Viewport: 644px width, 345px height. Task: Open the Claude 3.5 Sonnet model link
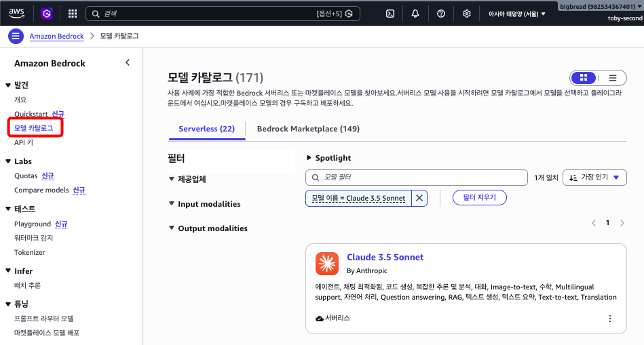coord(385,257)
